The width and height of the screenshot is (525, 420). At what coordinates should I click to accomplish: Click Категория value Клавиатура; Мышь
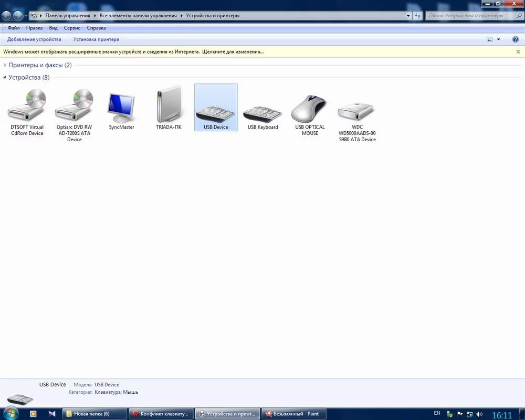[116, 392]
